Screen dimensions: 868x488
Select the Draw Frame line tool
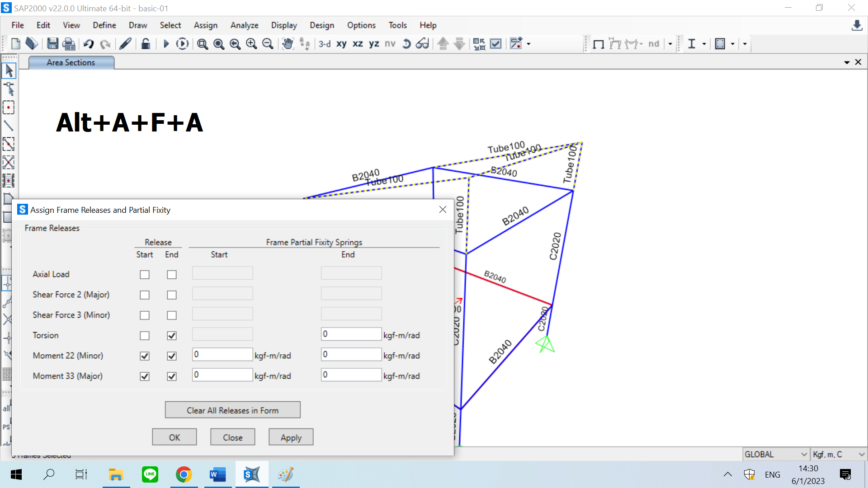pos(8,126)
